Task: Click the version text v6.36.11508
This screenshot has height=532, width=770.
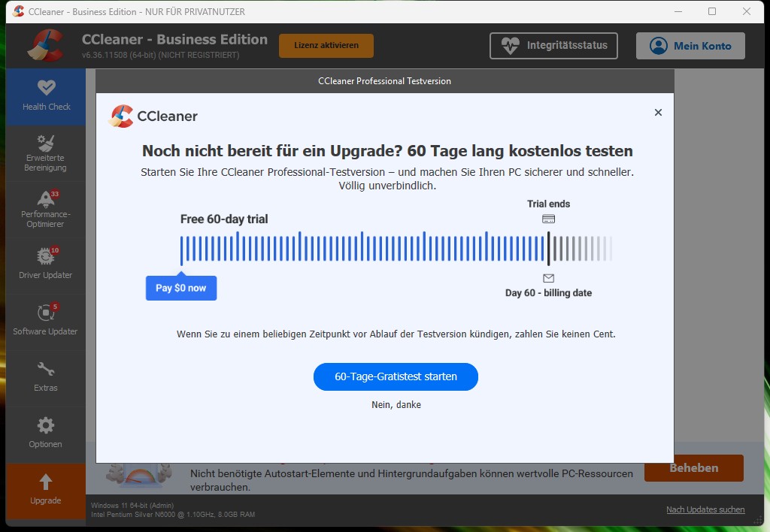Action: [x=161, y=55]
